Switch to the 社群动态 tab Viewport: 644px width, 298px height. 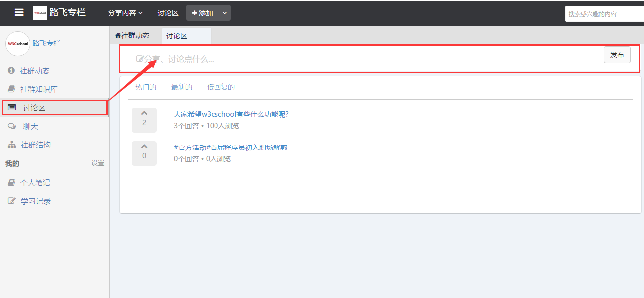132,36
